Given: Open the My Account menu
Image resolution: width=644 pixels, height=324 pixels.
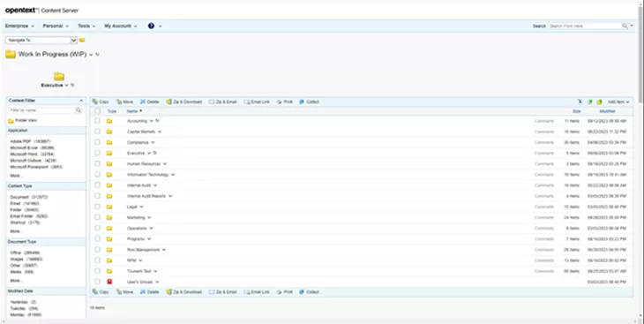Looking at the screenshot, I should 120,26.
